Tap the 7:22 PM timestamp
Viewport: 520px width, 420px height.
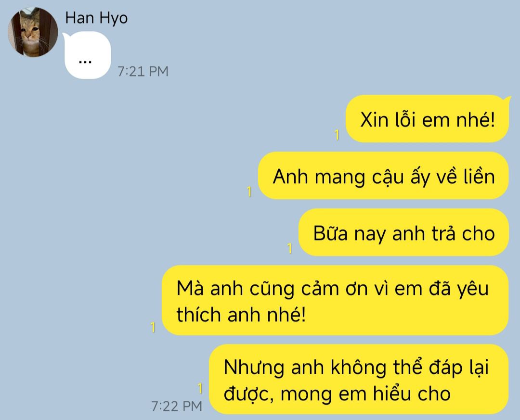(x=176, y=406)
